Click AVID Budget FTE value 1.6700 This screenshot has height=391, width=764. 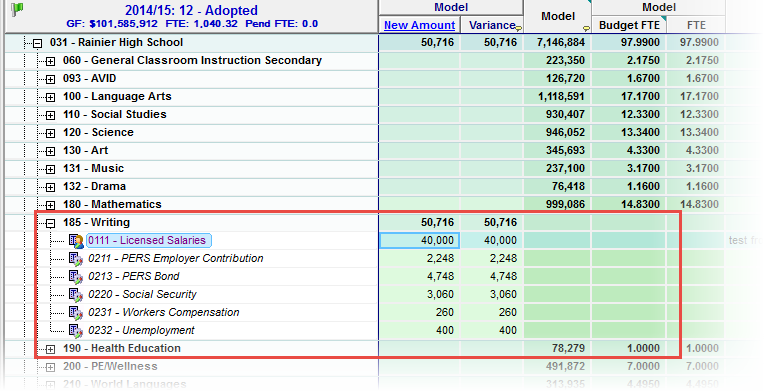629,78
